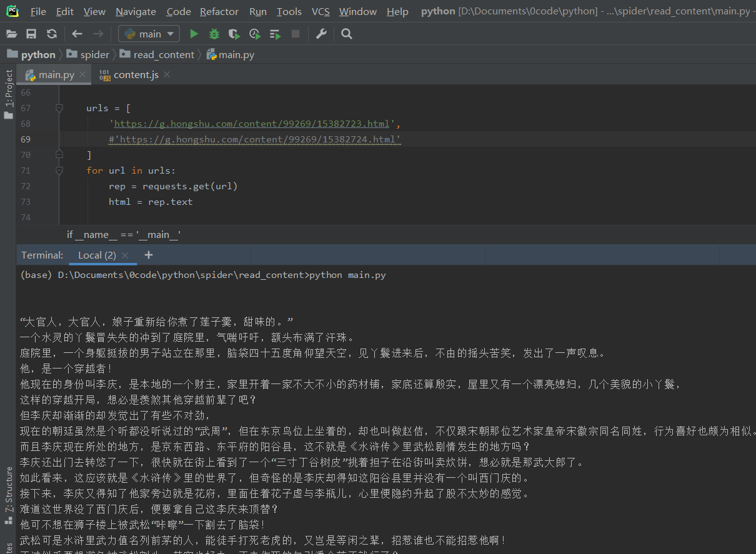Open the Help menu
756x554 pixels.
coord(397,11)
